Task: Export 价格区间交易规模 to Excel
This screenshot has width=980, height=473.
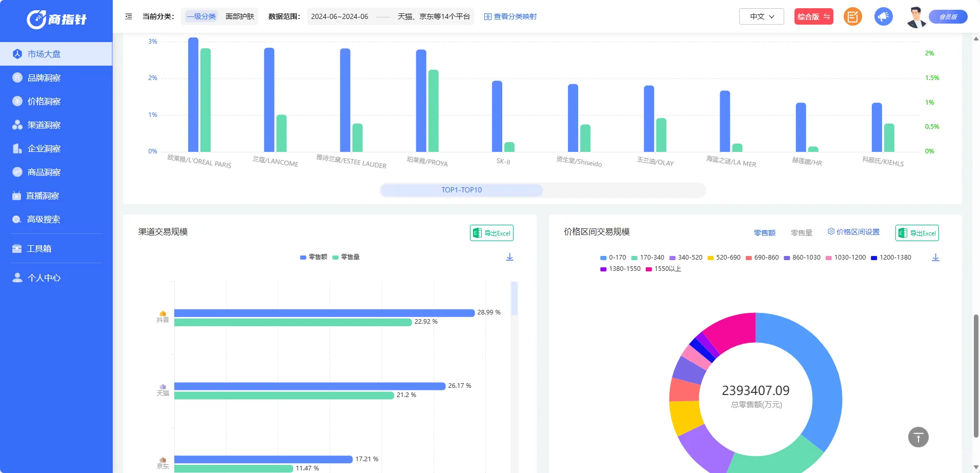Action: click(x=917, y=233)
